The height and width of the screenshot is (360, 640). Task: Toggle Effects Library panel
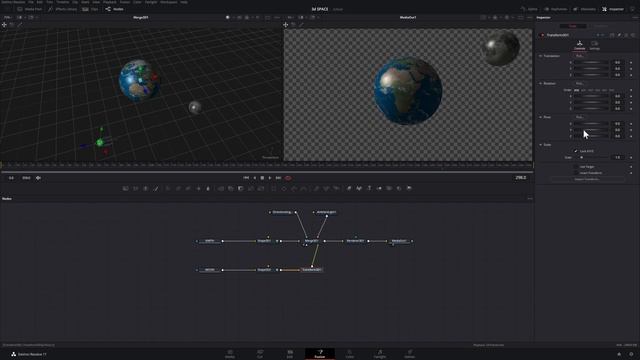pos(62,9)
